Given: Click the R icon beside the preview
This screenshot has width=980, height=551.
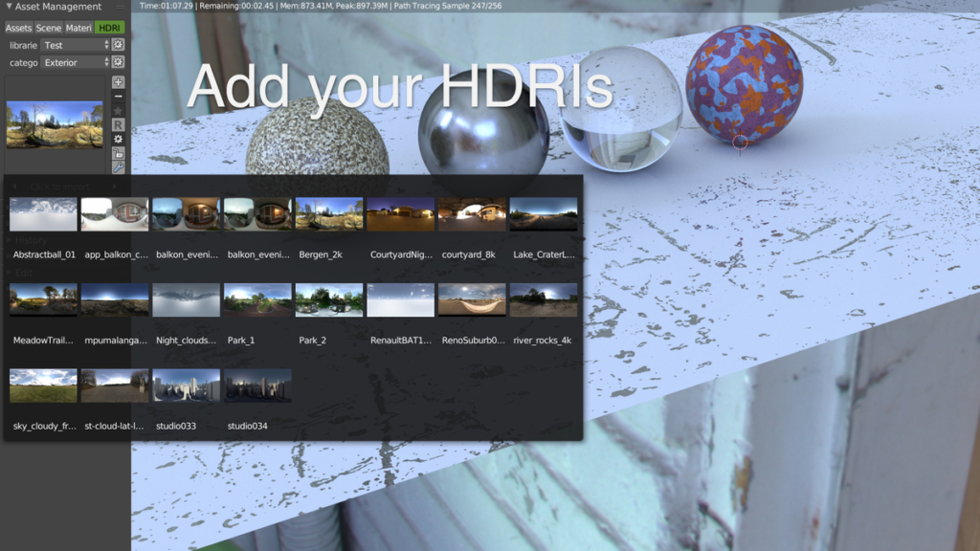Looking at the screenshot, I should (119, 125).
